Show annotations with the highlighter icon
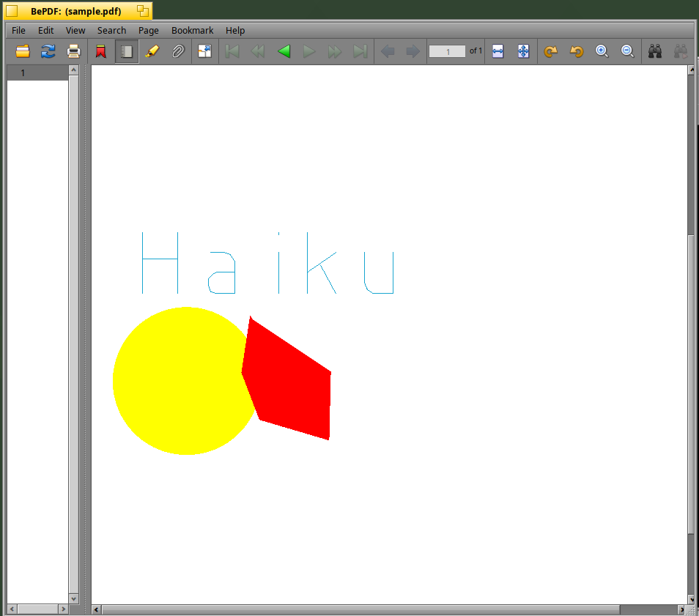This screenshot has height=616, width=699. (x=152, y=51)
